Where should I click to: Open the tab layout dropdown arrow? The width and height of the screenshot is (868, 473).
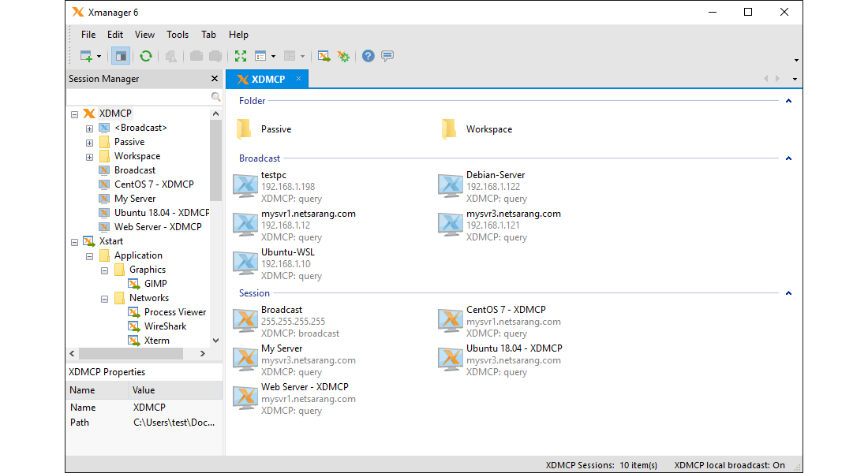click(x=302, y=57)
